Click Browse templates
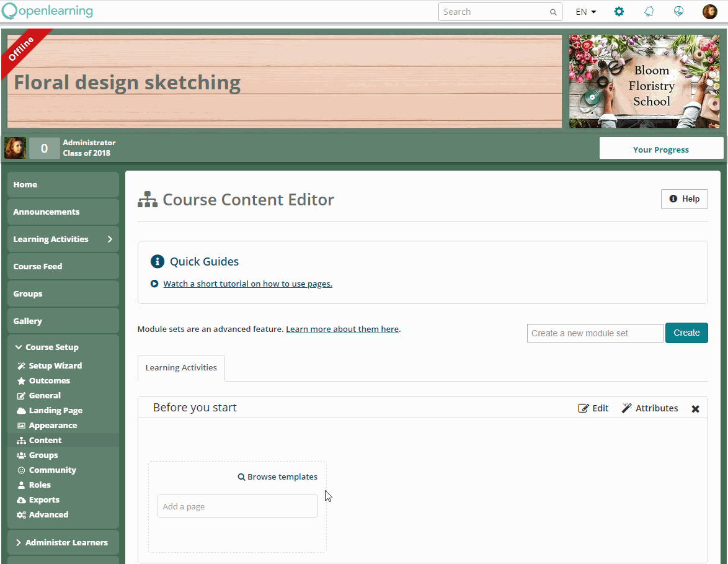728x564 pixels. [278, 477]
